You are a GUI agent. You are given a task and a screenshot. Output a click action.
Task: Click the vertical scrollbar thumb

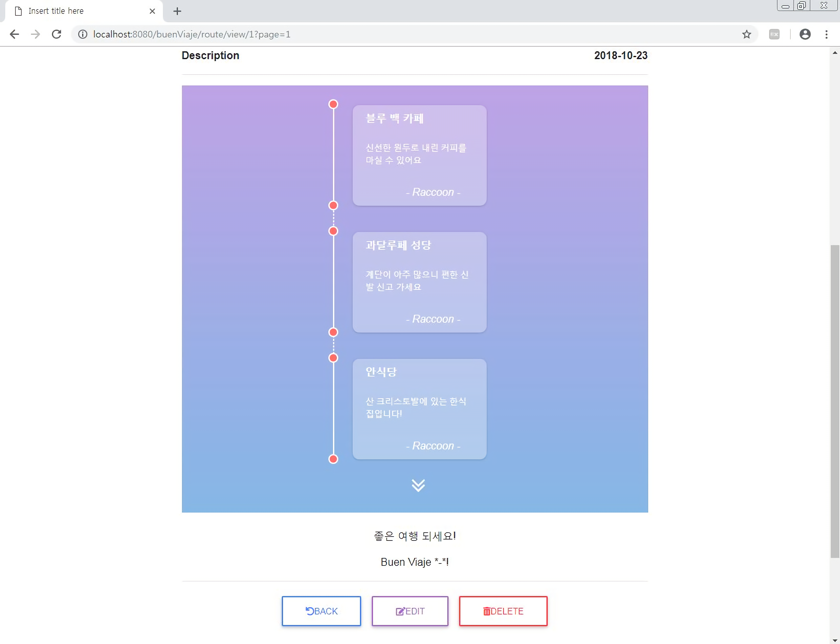click(835, 402)
